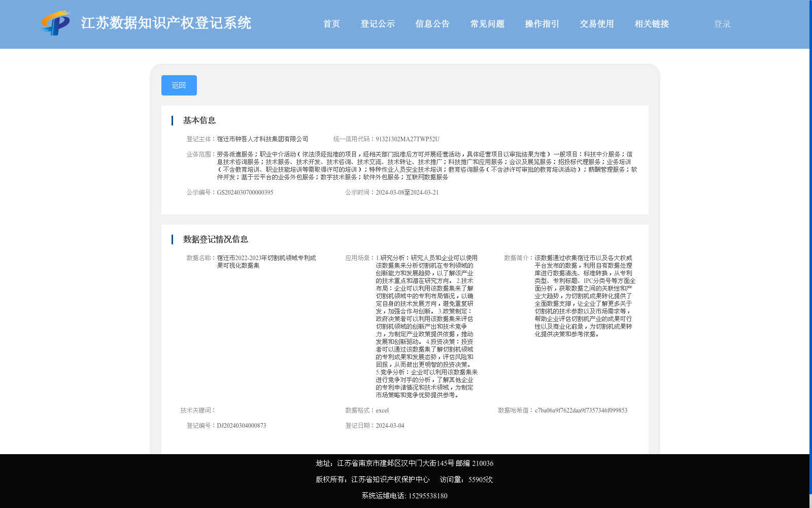Click the 登记日期 value 2024-03-04

tap(390, 426)
